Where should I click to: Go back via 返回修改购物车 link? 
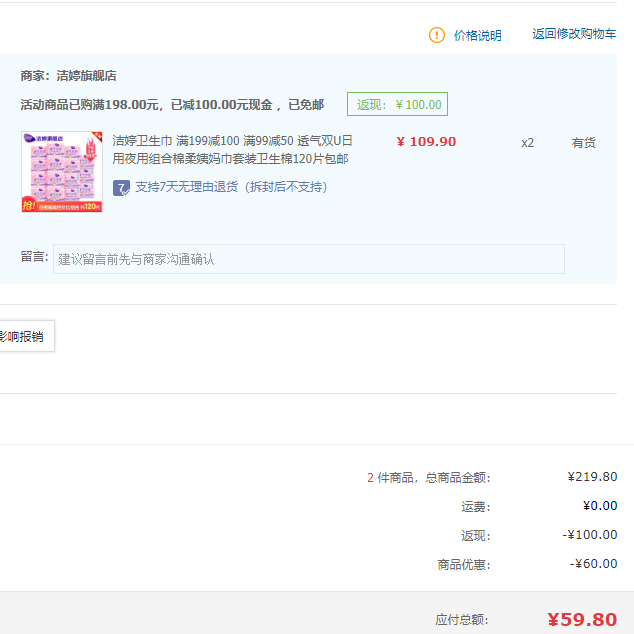click(574, 34)
